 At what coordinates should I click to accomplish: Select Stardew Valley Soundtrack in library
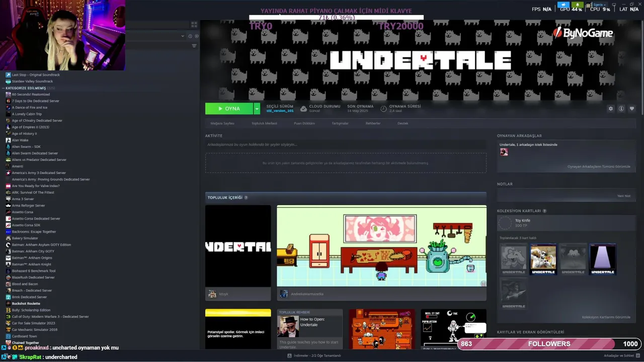(32, 81)
